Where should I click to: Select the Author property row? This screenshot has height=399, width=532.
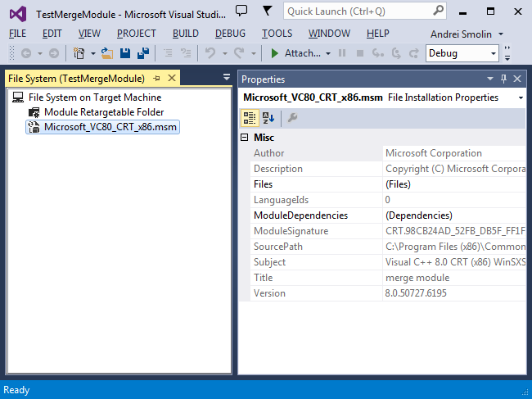[388, 153]
